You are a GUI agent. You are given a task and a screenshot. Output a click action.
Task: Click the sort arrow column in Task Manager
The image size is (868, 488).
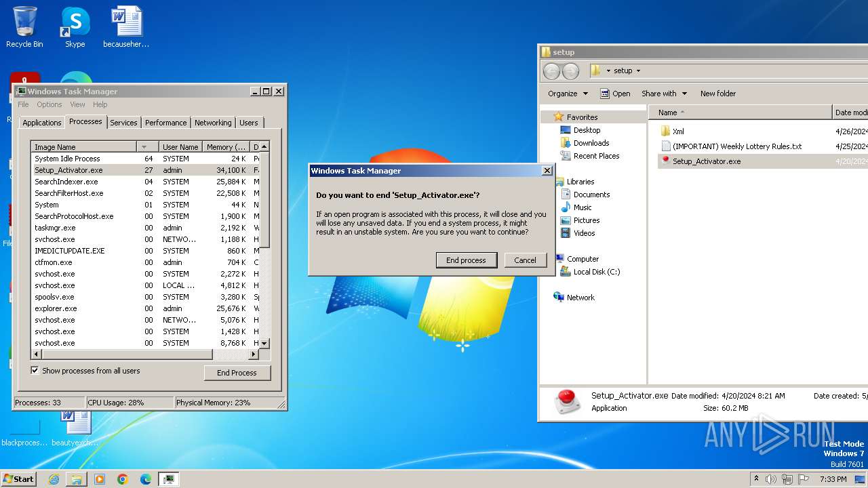click(x=146, y=146)
